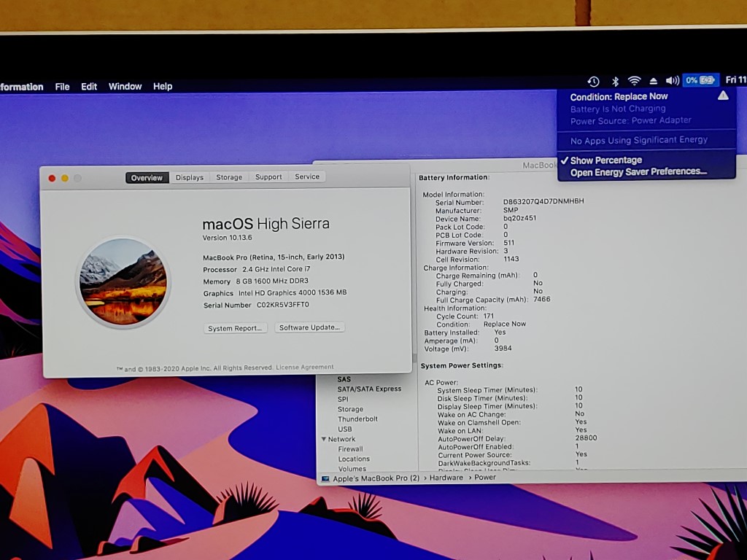Select USB in hardware sidebar
The image size is (747, 560).
pos(345,429)
